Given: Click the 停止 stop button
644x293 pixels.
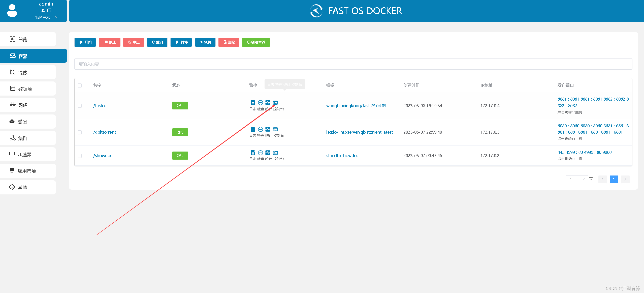Looking at the screenshot, I should 110,42.
